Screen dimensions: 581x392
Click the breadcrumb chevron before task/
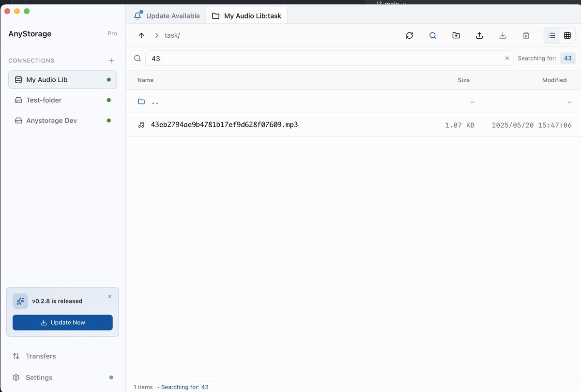tap(157, 35)
